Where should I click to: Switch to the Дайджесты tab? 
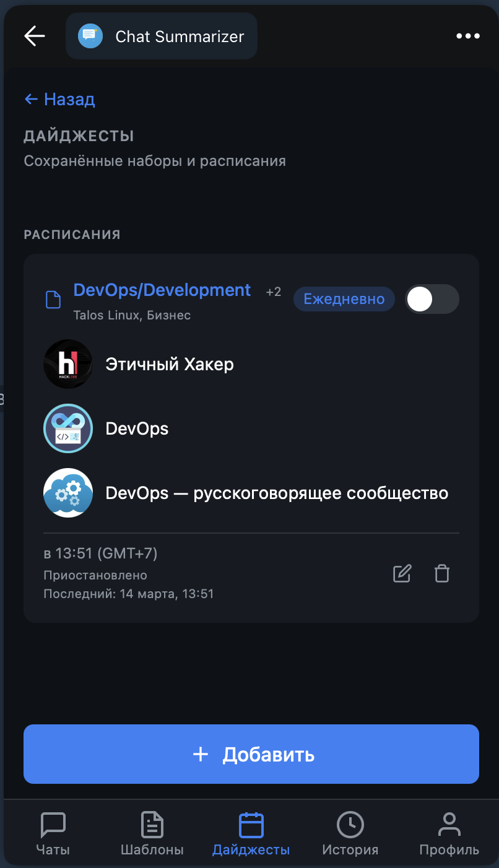(250, 833)
